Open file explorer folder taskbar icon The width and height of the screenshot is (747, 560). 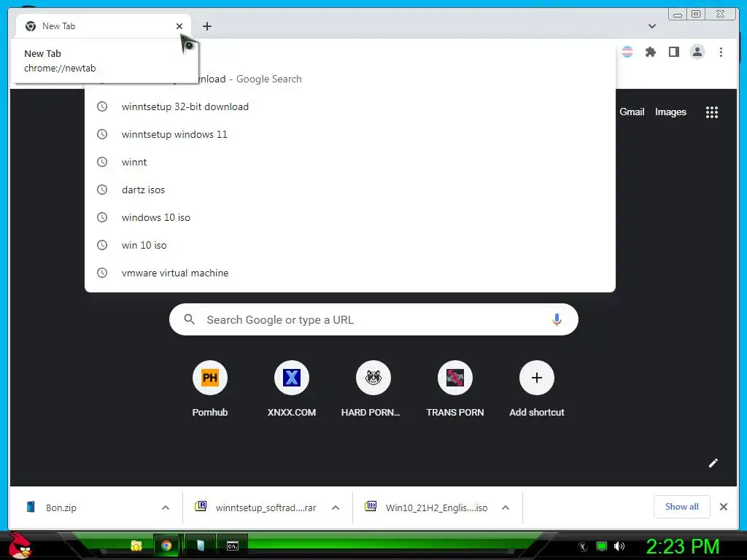(136, 545)
